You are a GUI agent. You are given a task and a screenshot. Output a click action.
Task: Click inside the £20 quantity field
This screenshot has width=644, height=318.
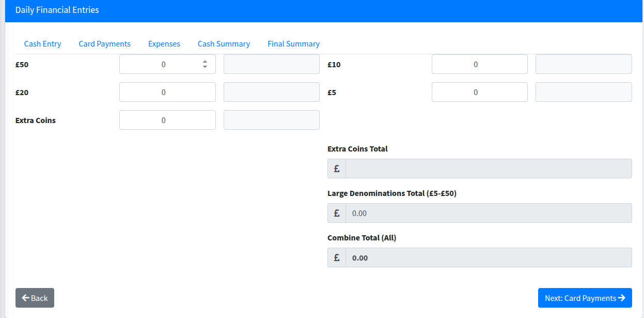167,92
